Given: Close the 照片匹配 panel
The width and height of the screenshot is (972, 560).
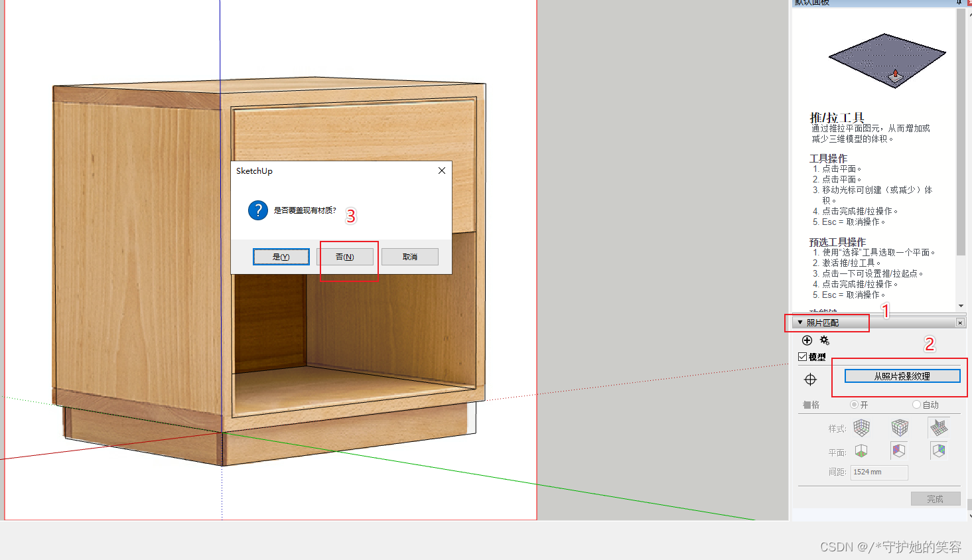Looking at the screenshot, I should pos(960,322).
